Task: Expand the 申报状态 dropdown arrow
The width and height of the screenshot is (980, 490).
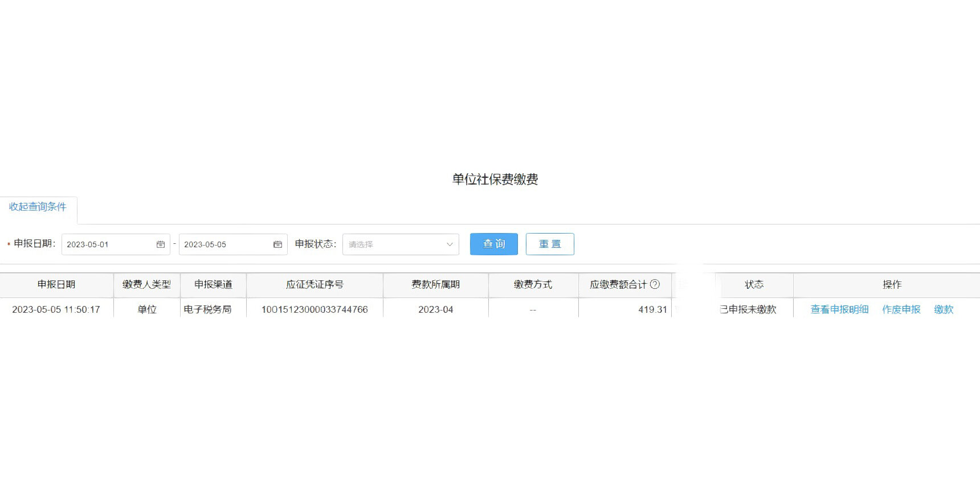Action: [450, 244]
